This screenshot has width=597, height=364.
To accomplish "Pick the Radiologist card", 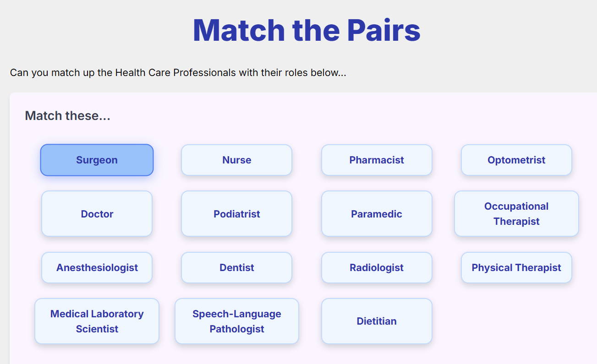I will click(377, 267).
